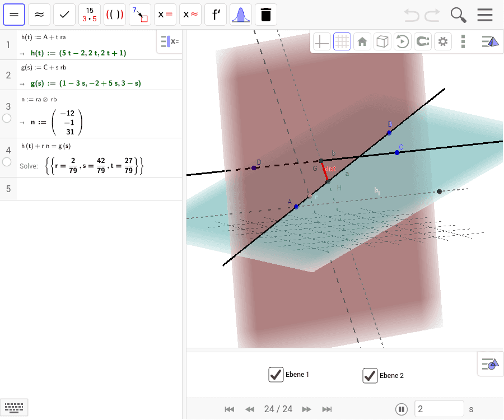Toggle the lower Graphics view style bar
Viewport: 504px width, 420px height.
coord(490,364)
